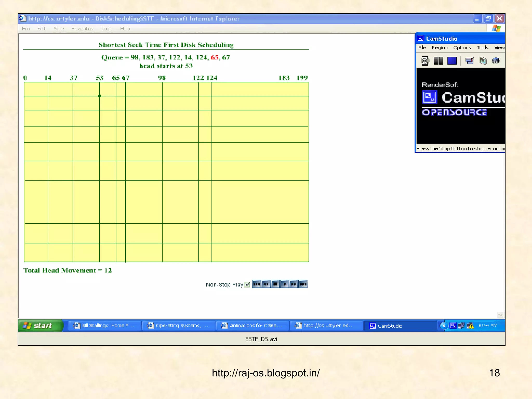Open the CamStudio View menu
This screenshot has height=399, width=532.
pos(499,48)
